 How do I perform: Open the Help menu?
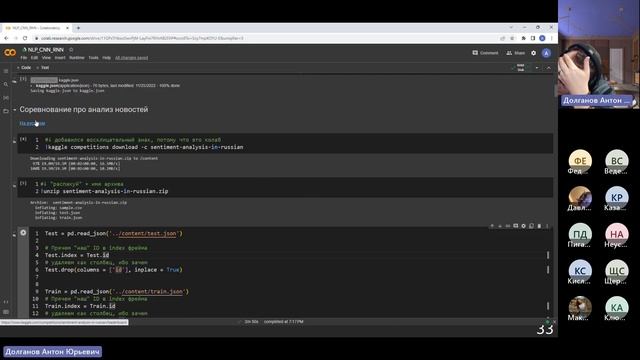tap(107, 58)
